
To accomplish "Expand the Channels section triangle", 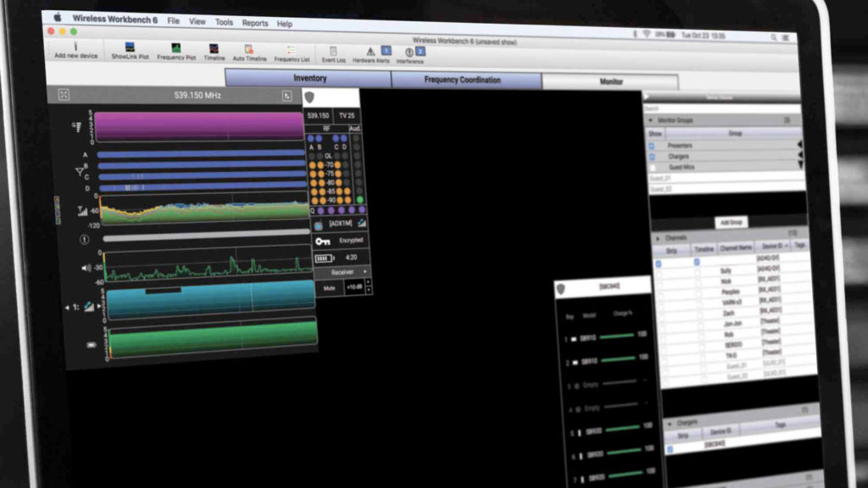I will 657,239.
